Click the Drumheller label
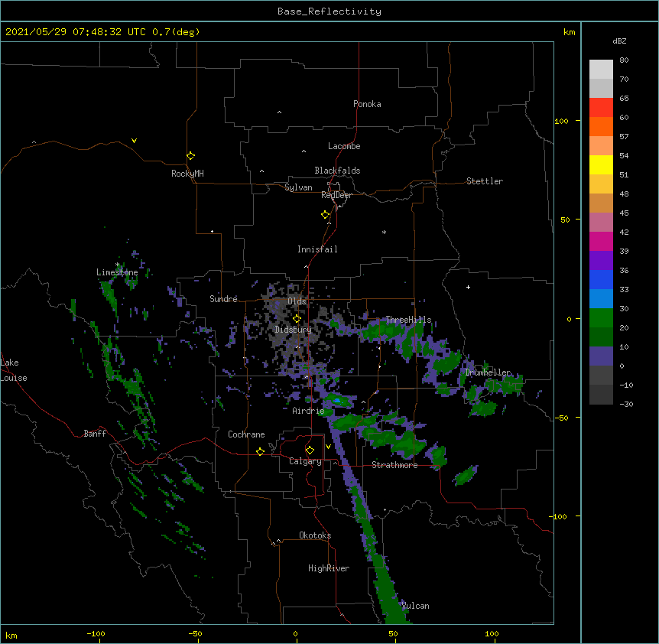Image resolution: width=659 pixels, height=644 pixels. [x=488, y=372]
